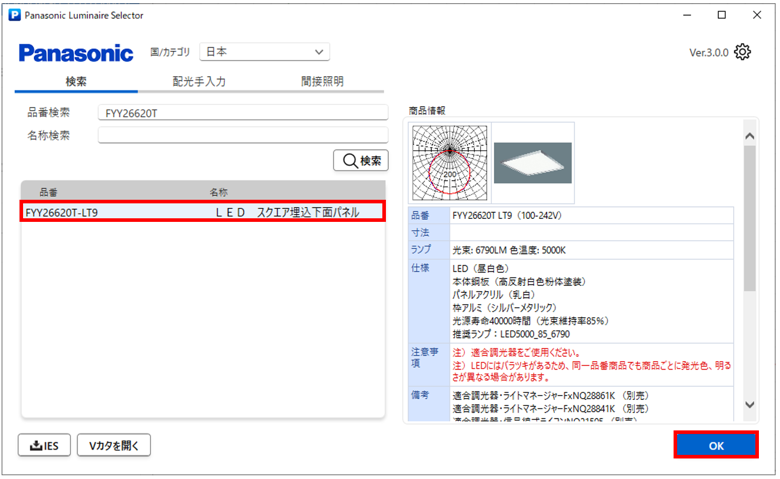The height and width of the screenshot is (479, 780).
Task: Switch to the 間接照明 tab
Action: coord(322,82)
